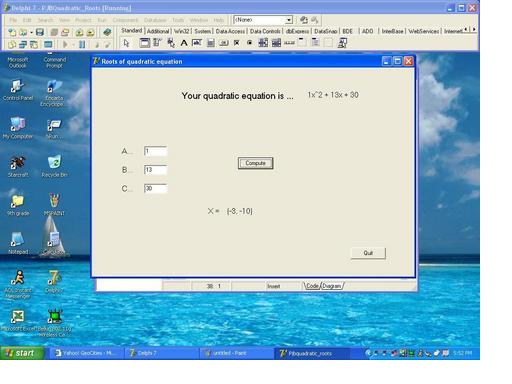The height and width of the screenshot is (384, 512).
Task: Switch to the Additional palette tab
Action: pos(158,31)
